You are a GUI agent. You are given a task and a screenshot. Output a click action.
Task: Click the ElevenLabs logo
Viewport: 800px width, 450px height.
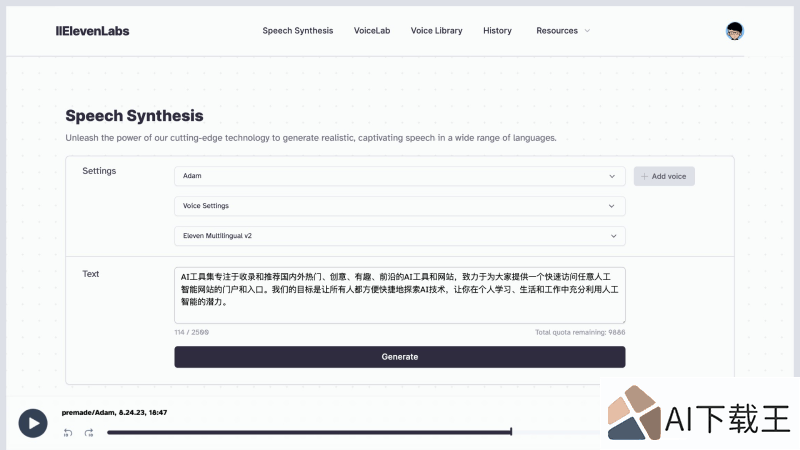click(92, 31)
